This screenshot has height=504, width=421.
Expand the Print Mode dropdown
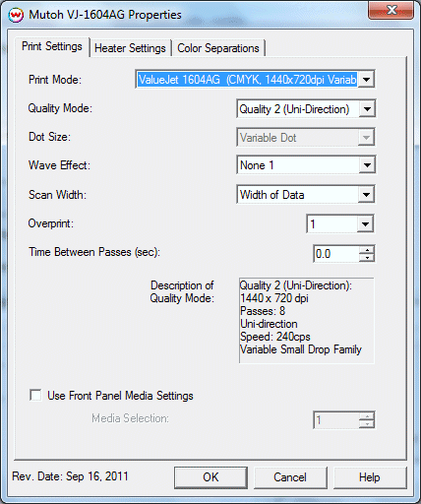(x=367, y=79)
